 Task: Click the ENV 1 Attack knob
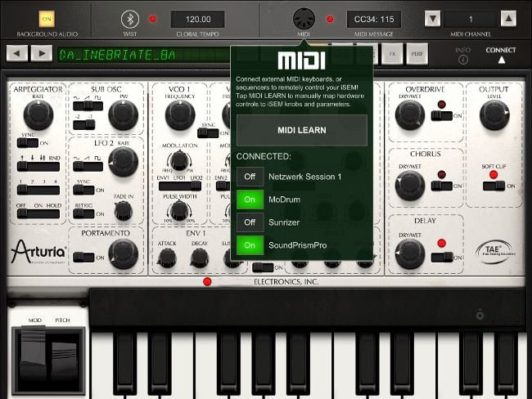(167, 258)
